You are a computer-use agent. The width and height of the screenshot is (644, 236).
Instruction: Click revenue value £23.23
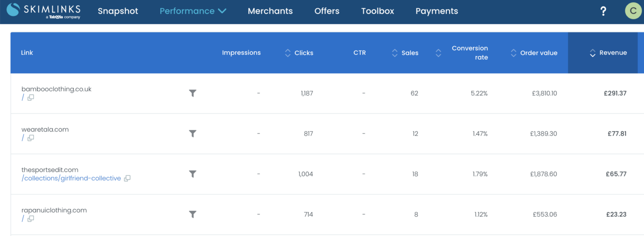click(616, 214)
